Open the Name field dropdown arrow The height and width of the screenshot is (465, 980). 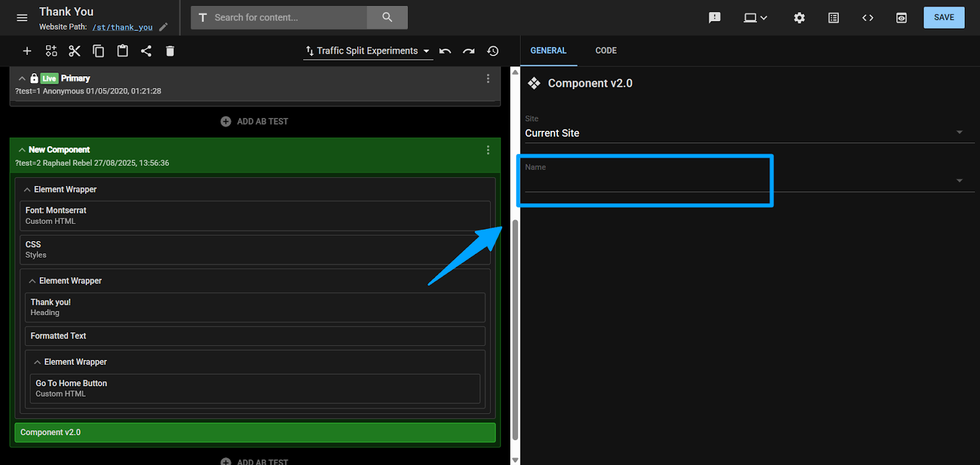click(959, 181)
